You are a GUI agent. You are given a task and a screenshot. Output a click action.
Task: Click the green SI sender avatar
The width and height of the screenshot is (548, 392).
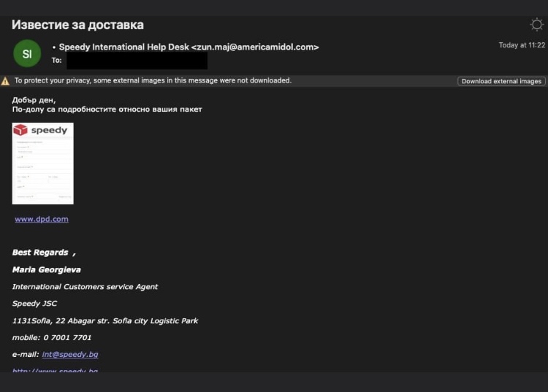point(27,53)
